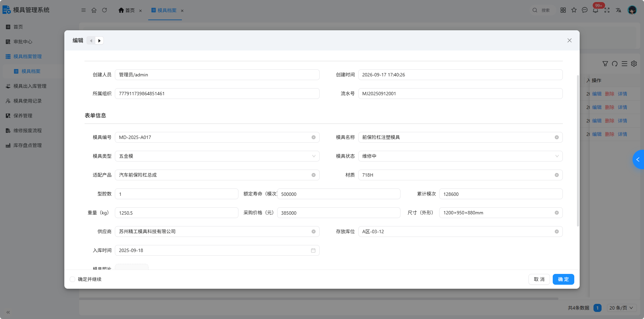Open the chat messages icon
This screenshot has height=319, width=644.
pyautogui.click(x=585, y=10)
